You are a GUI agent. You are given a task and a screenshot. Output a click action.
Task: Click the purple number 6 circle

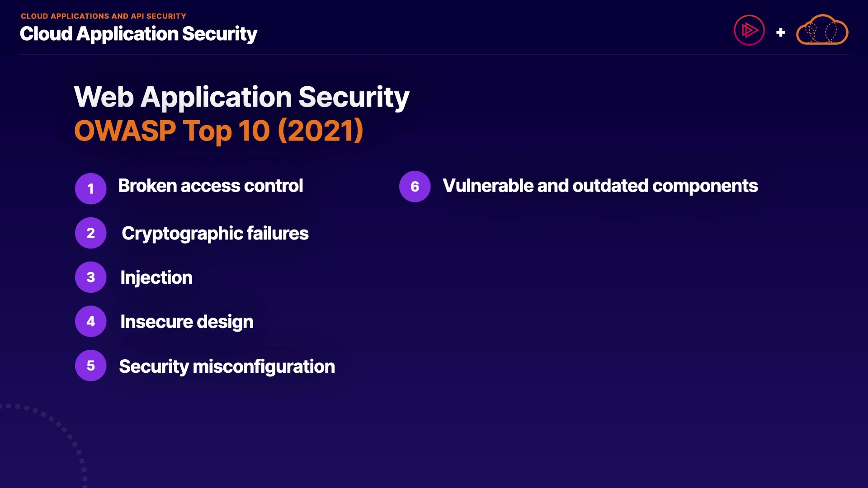click(415, 187)
